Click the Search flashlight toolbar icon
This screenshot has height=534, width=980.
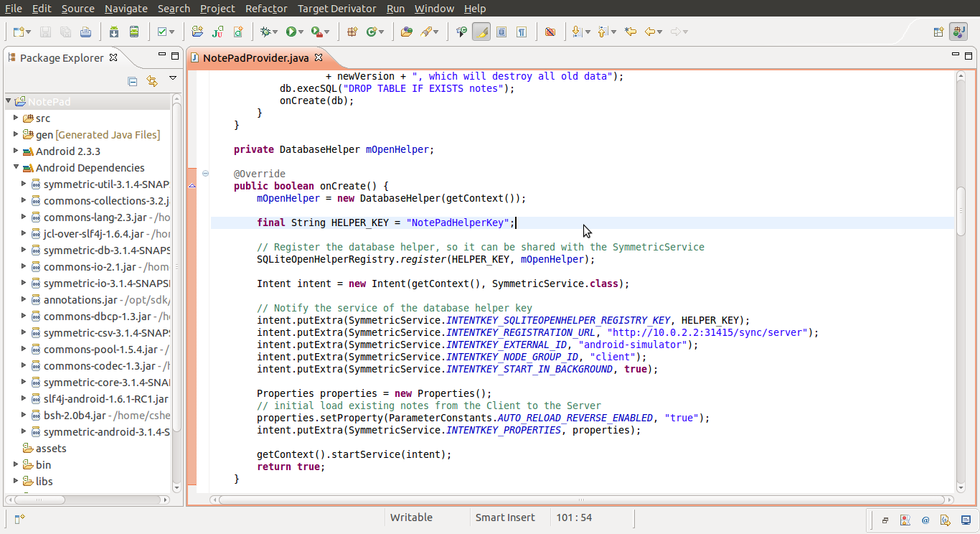click(x=426, y=32)
